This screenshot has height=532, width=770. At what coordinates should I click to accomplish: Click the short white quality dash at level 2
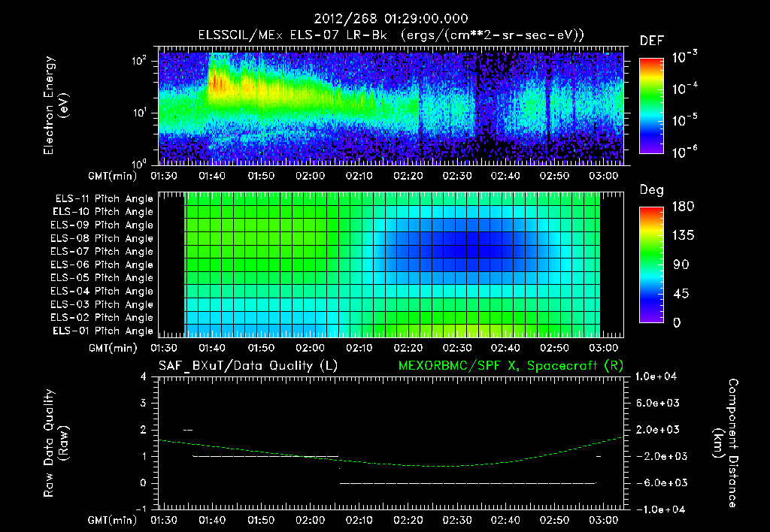(x=187, y=431)
